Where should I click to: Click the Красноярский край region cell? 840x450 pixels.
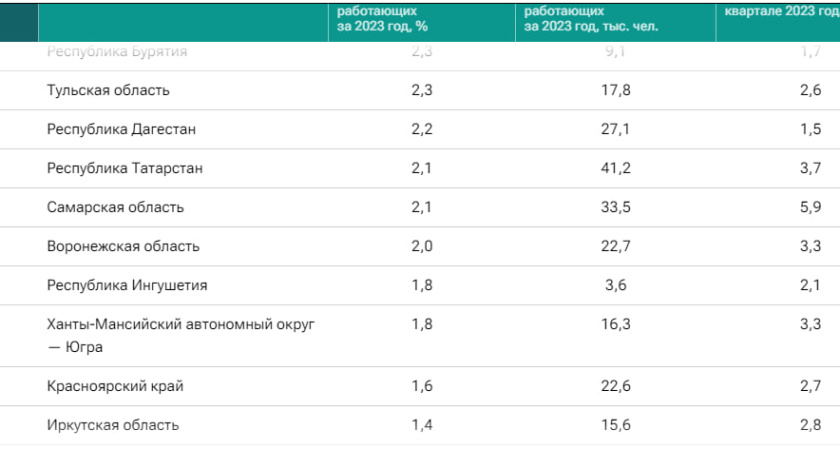pyautogui.click(x=115, y=386)
